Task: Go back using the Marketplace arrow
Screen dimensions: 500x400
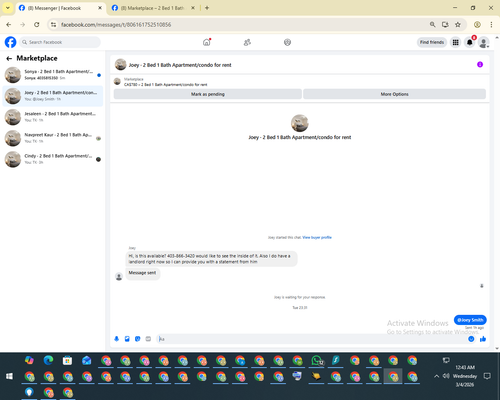Action: (9, 59)
